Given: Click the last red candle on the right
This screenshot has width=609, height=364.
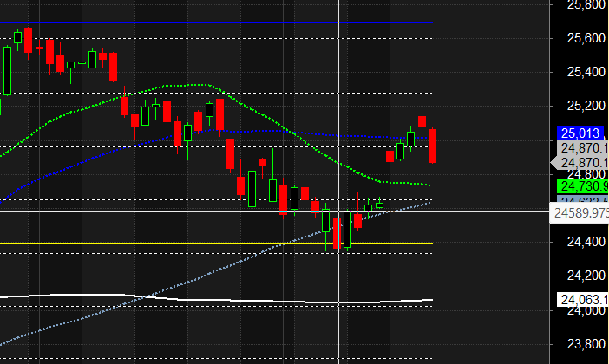Looking at the screenshot, I should tap(432, 145).
